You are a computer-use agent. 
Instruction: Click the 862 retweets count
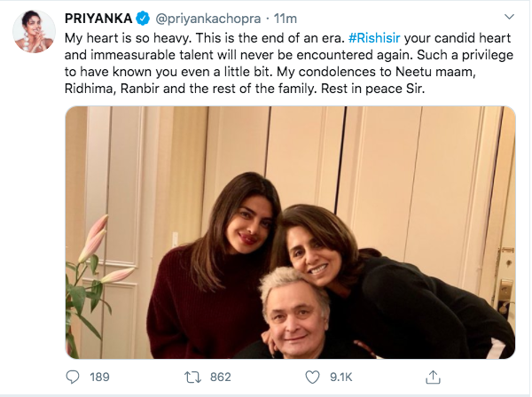coord(221,377)
